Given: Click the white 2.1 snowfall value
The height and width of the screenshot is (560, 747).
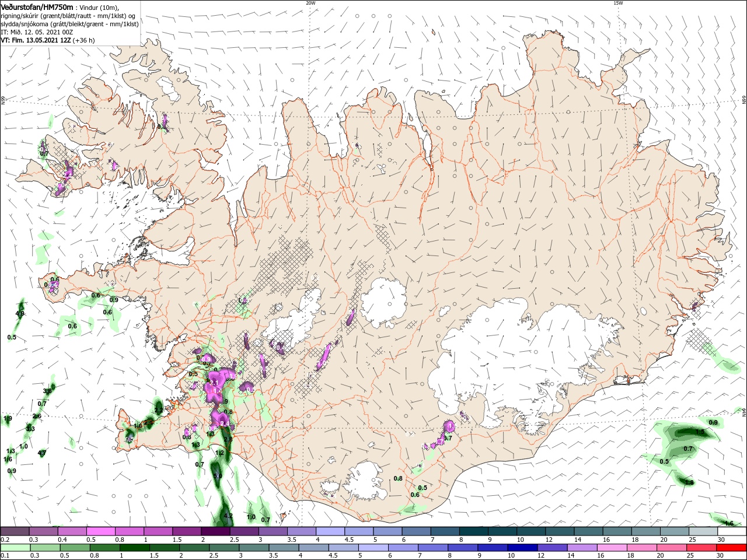Looking at the screenshot, I should (x=214, y=382).
